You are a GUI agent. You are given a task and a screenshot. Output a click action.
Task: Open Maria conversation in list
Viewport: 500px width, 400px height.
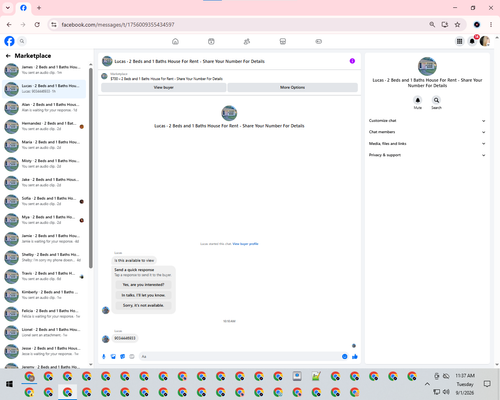(44, 145)
